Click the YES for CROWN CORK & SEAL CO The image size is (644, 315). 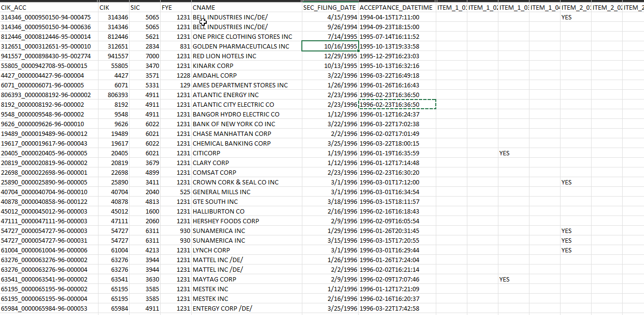(567, 182)
